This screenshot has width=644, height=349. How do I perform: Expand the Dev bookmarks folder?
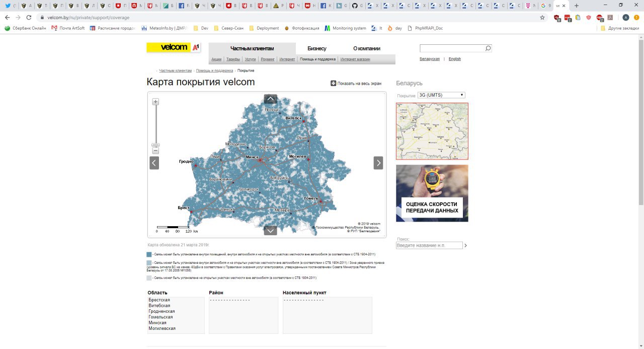pos(201,28)
